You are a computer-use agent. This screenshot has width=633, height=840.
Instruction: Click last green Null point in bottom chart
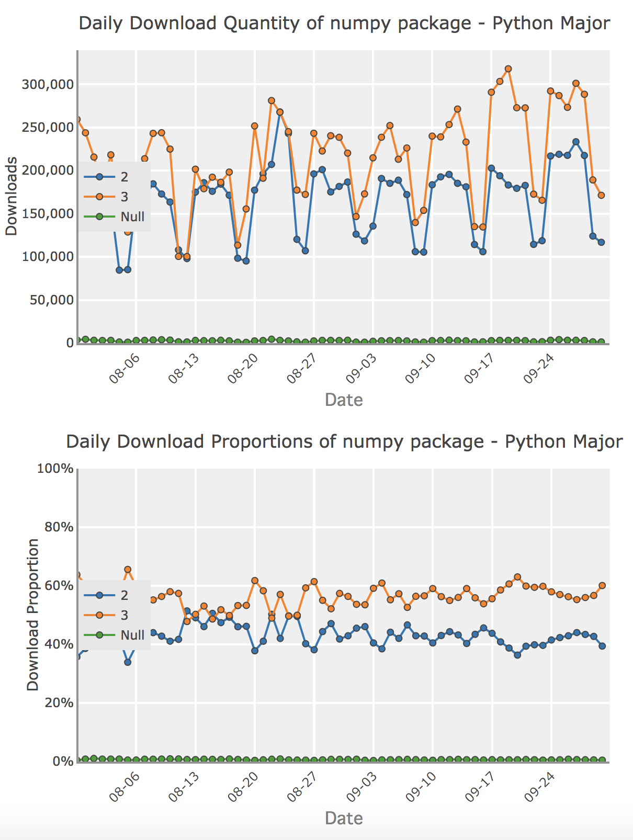click(x=602, y=759)
